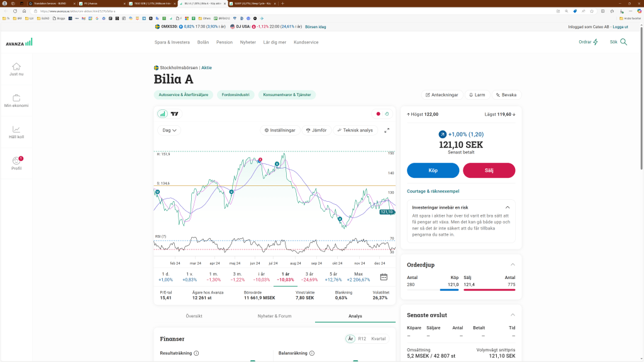Click the Resultaträkning info icon
The image size is (644, 362).
coord(197,353)
